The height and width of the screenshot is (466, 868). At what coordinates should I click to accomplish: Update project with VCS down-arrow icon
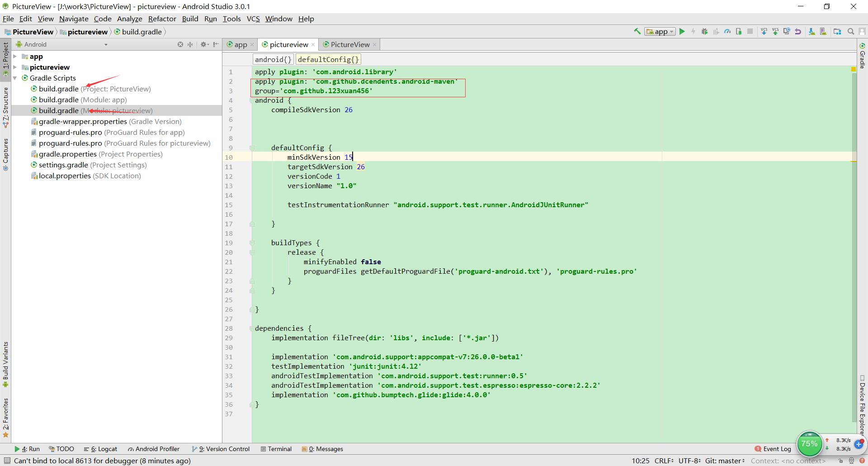764,31
